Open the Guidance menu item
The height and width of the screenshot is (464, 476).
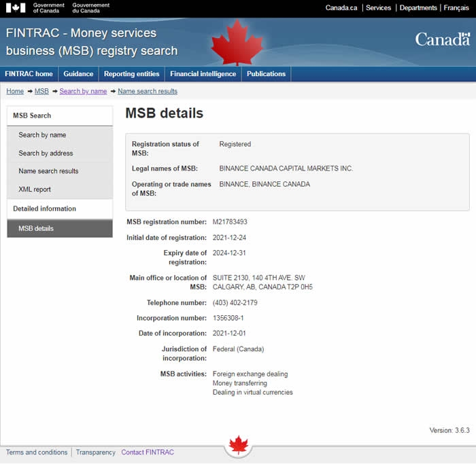pyautogui.click(x=78, y=74)
